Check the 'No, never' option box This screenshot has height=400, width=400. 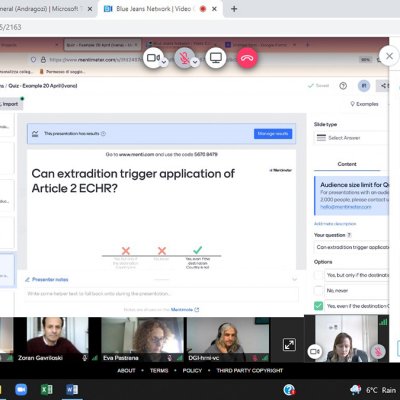319,291
